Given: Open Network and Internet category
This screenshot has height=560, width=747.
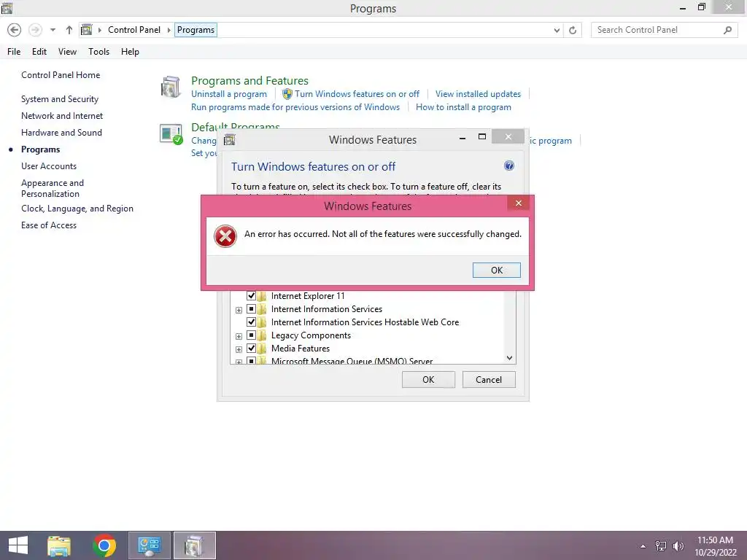Looking at the screenshot, I should pos(62,116).
